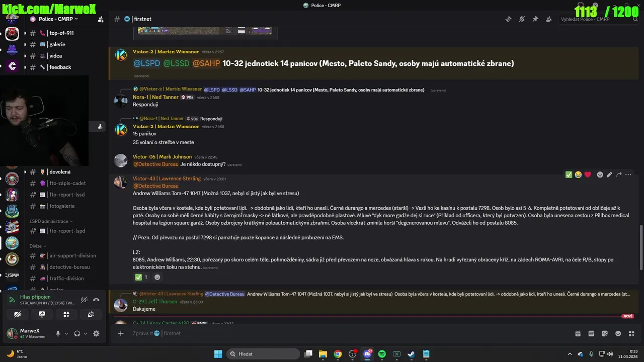Open microphone input options chevron
Image resolution: width=644 pixels, height=362 pixels.
click(66, 333)
